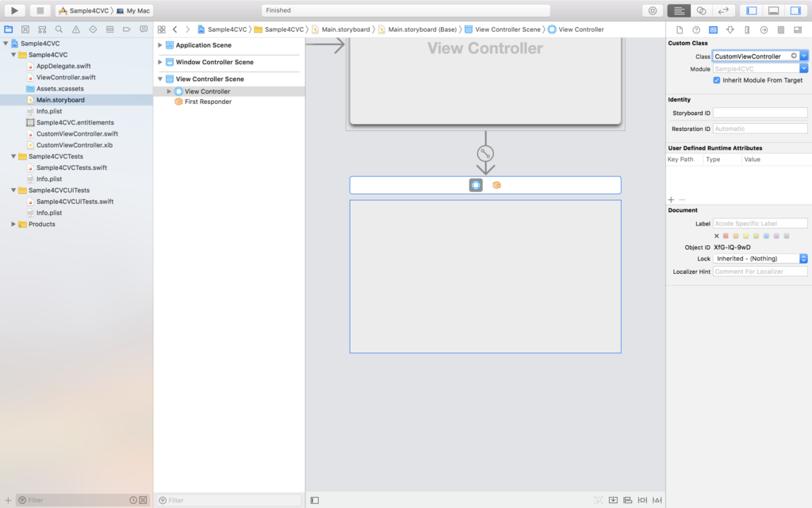Hide the document outline button

[315, 500]
